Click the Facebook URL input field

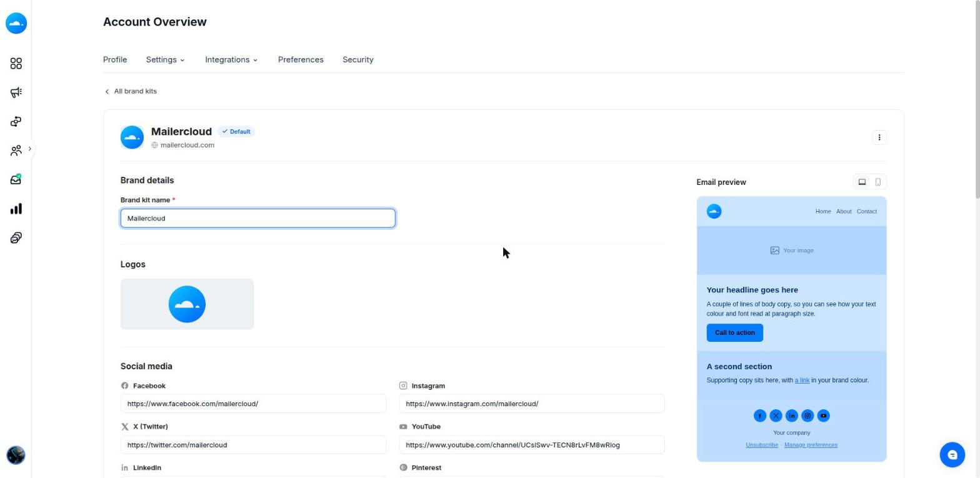pyautogui.click(x=253, y=404)
